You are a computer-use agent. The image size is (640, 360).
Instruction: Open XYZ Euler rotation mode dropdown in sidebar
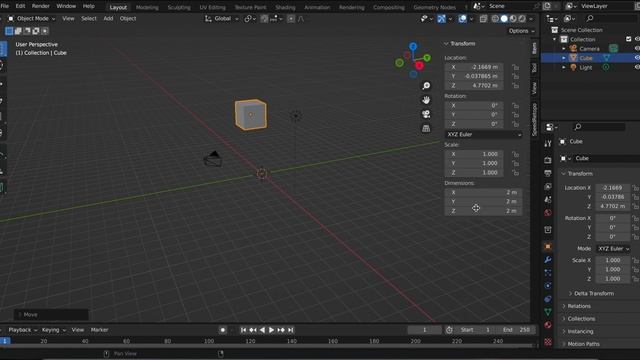(x=483, y=134)
